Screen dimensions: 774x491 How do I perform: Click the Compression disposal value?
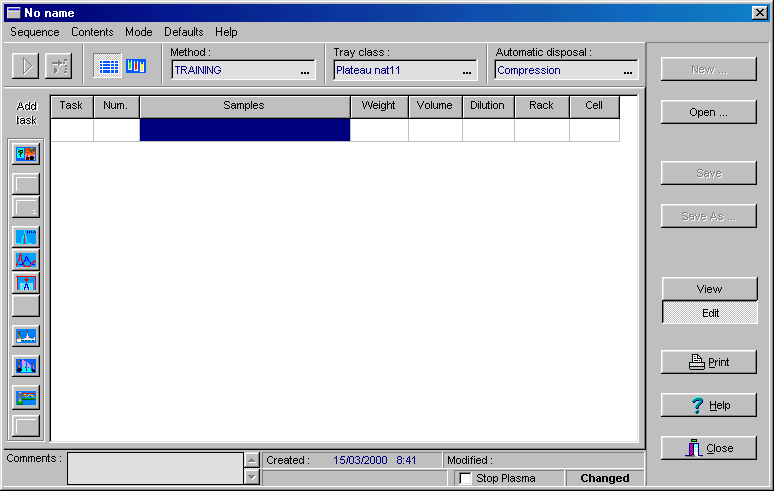click(529, 71)
